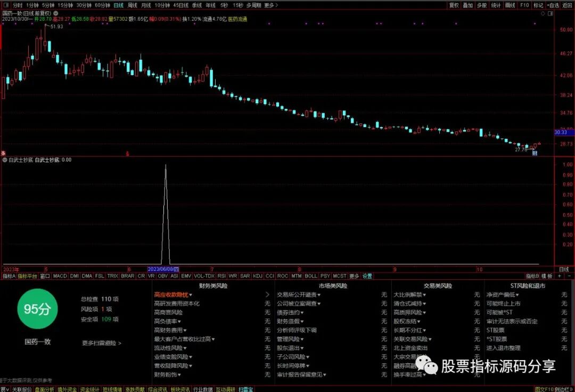Switch indicator to MACD
Screen dimensions: 575x392
60,276
